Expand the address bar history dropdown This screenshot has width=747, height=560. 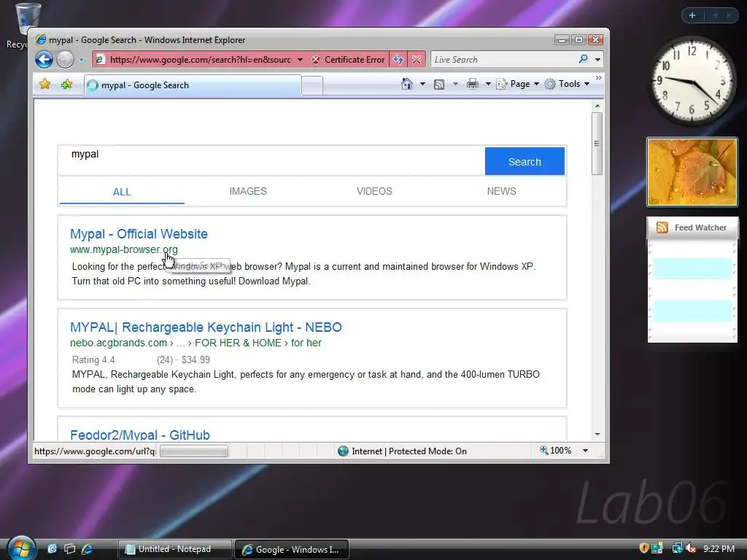coord(300,60)
